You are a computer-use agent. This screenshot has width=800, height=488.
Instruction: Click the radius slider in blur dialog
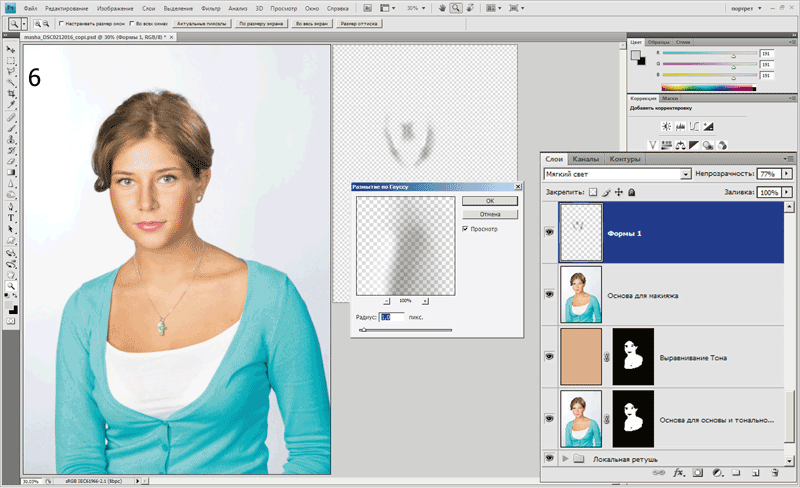coord(362,328)
